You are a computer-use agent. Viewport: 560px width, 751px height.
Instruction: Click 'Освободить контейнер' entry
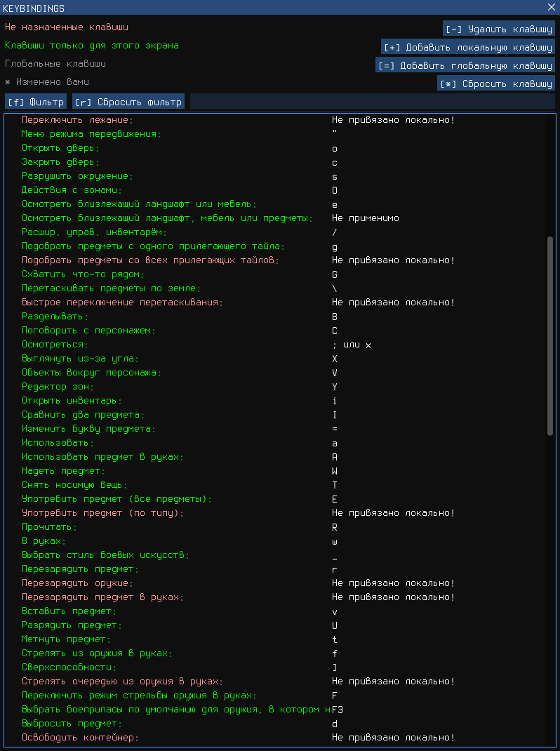tap(80, 738)
